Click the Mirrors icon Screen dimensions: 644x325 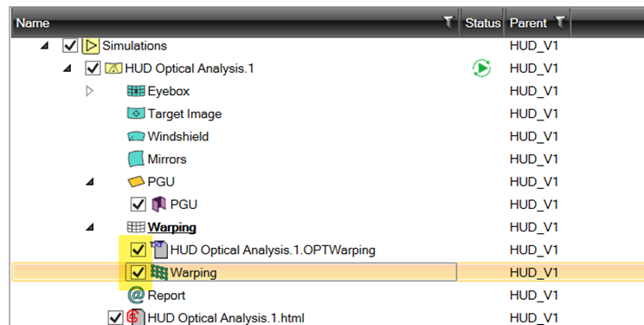[x=136, y=159]
